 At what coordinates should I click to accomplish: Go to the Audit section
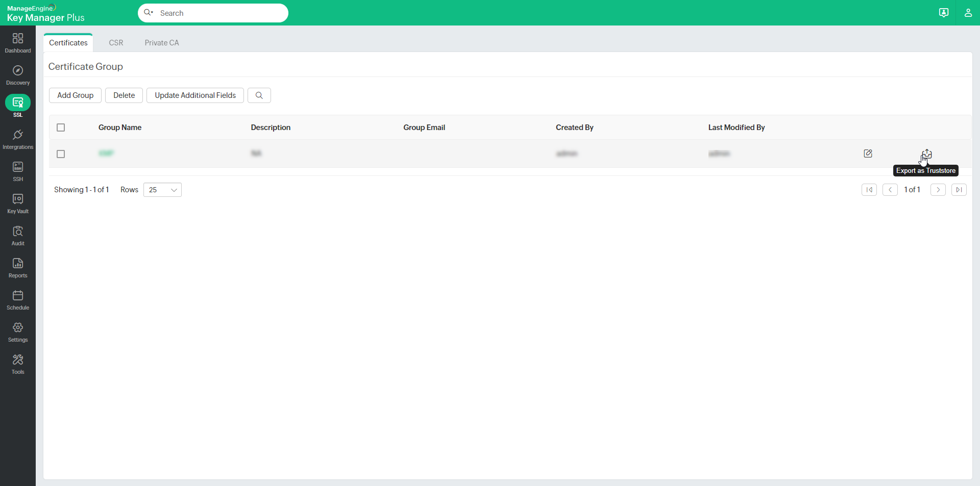[x=17, y=235]
